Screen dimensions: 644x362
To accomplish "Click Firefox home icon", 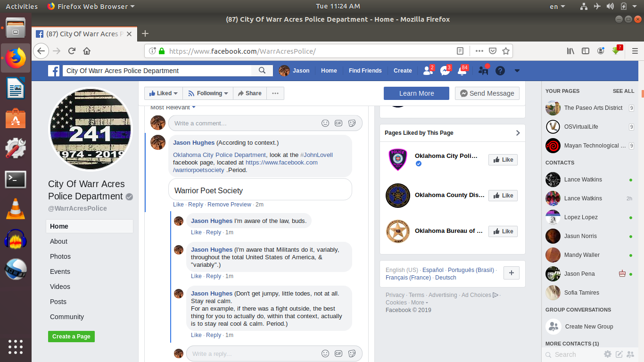I will tap(87, 51).
